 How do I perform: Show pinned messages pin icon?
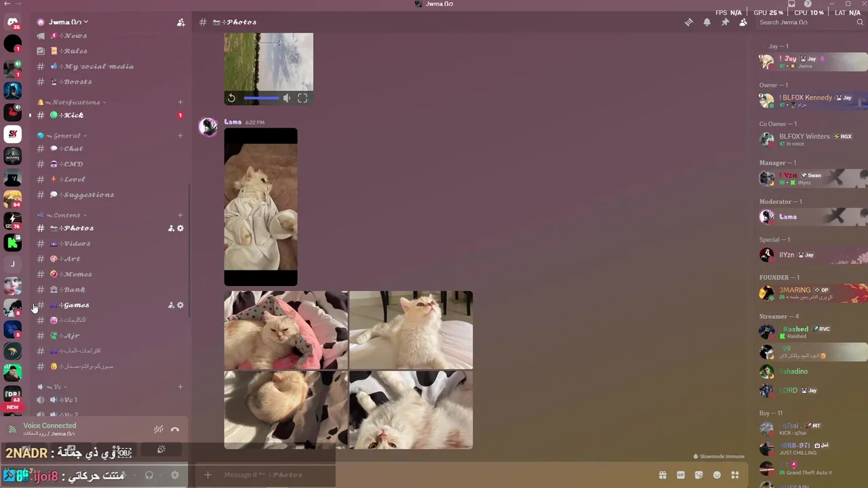[x=725, y=22]
